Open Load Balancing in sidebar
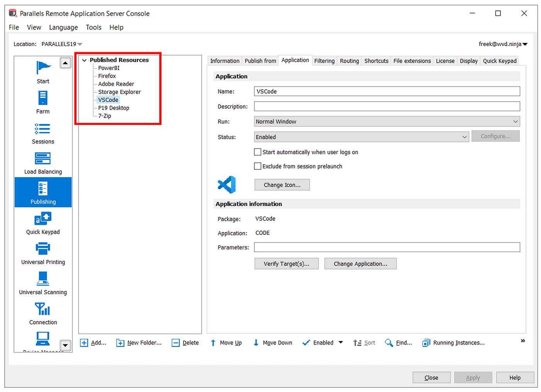541x392 pixels. (x=43, y=163)
